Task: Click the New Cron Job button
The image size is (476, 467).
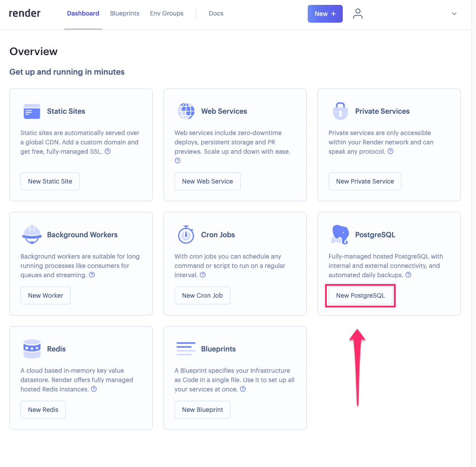Action: [x=202, y=295]
